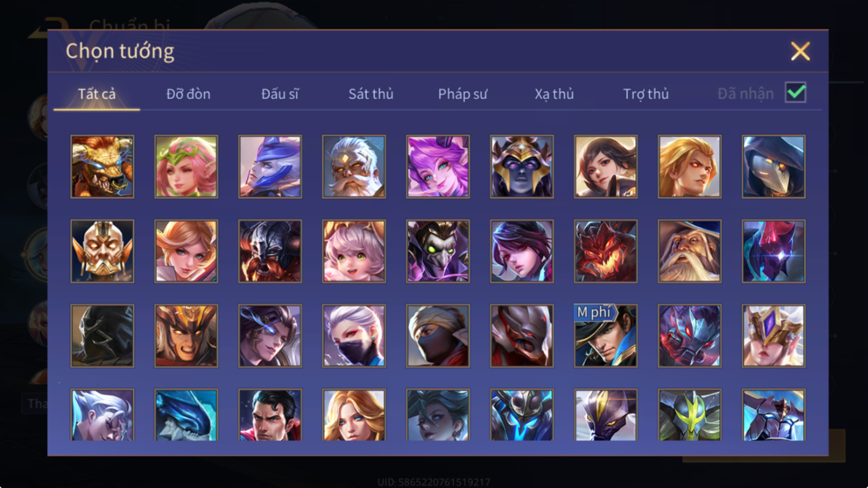Choose the hero tagged 'M phí'
The image size is (868, 488).
point(606,336)
